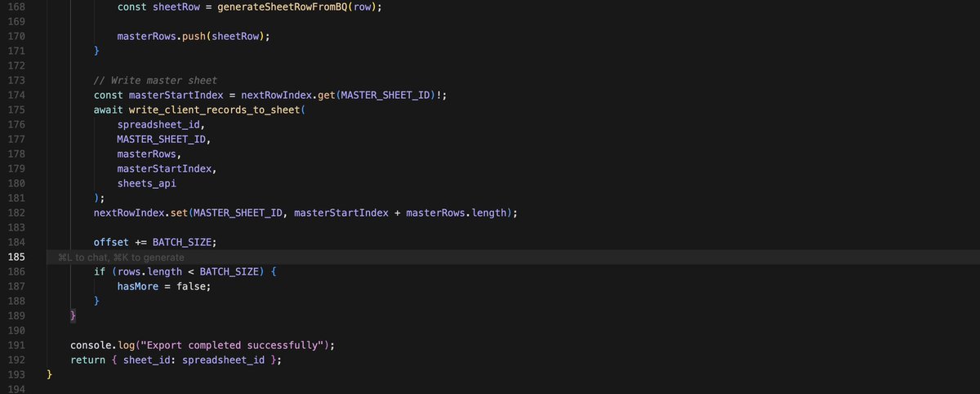Click line number 171 in the gutter

[x=15, y=51]
